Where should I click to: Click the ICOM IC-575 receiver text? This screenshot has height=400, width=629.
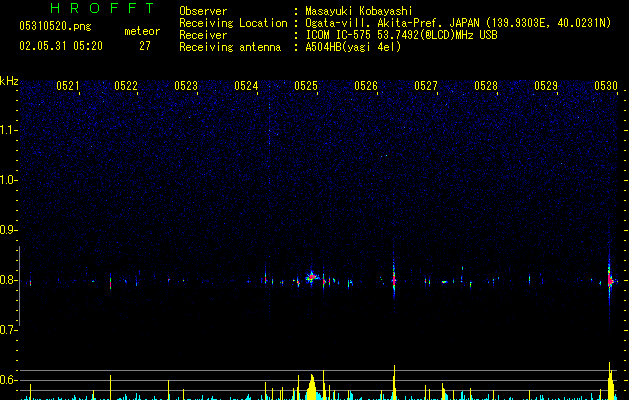click(401, 35)
